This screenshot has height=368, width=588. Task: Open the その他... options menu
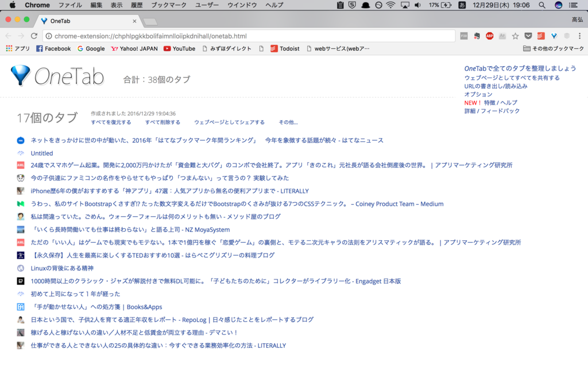pos(288,122)
